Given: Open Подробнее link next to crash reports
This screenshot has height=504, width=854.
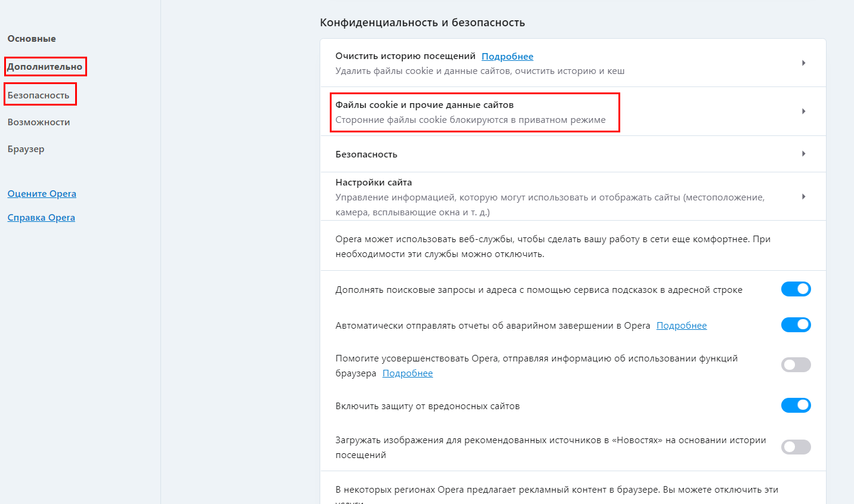Looking at the screenshot, I should [681, 326].
